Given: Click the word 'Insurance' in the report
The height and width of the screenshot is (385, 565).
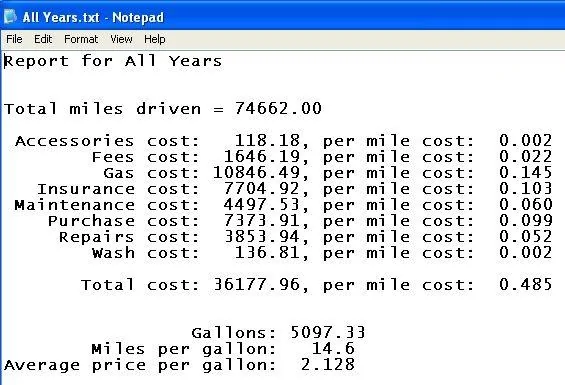Looking at the screenshot, I should coord(86,189).
